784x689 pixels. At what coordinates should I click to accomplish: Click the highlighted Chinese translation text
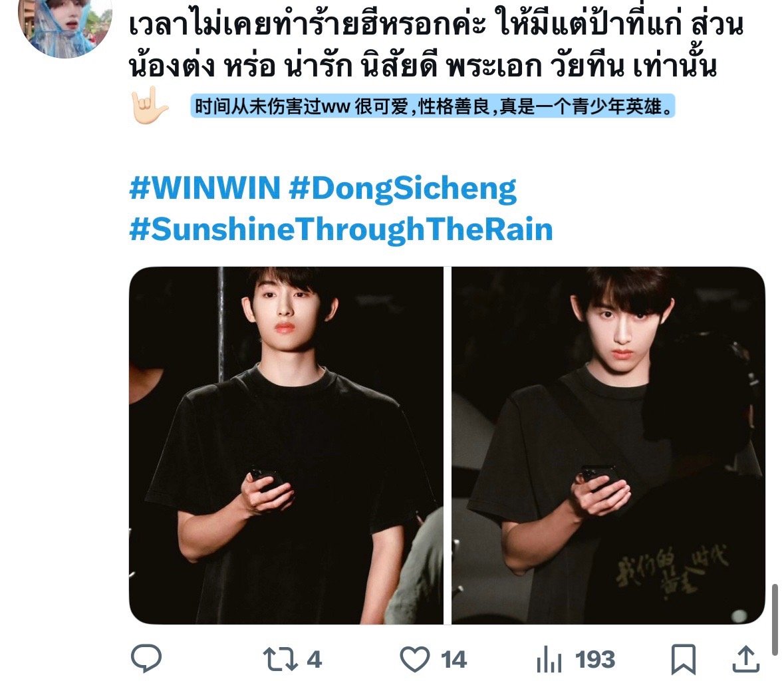coord(433,106)
